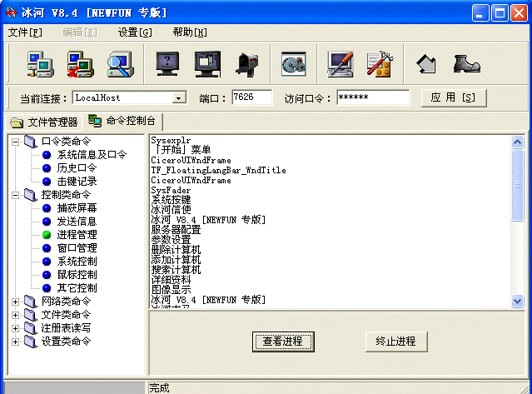The height and width of the screenshot is (394, 532).
Task: Click the process list scrollbar thumb
Action: pos(517,185)
